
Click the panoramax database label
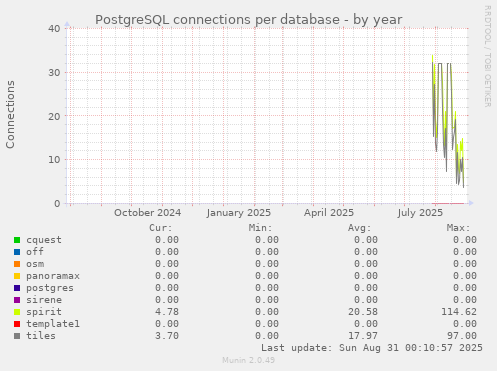click(53, 276)
